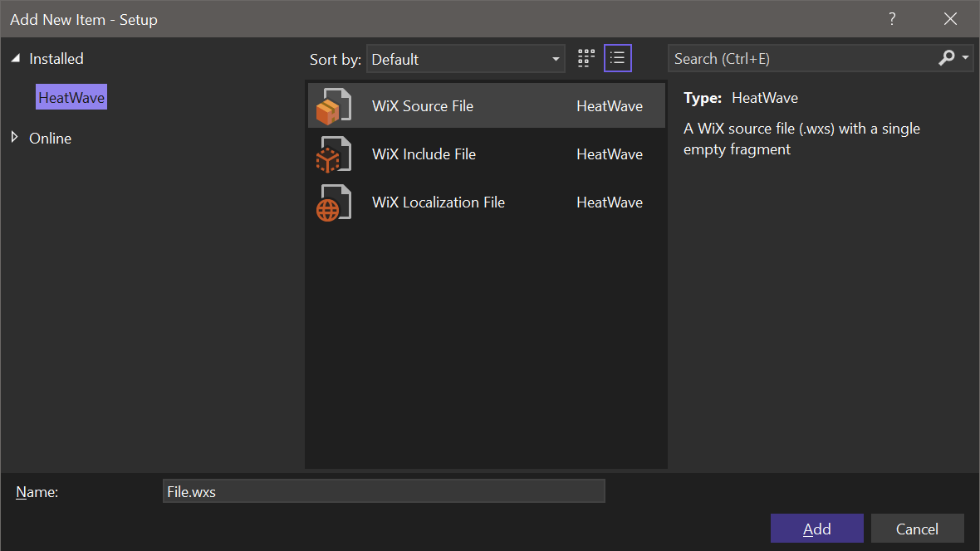Click the medium icons grid view button
The image size is (980, 551).
(x=586, y=58)
